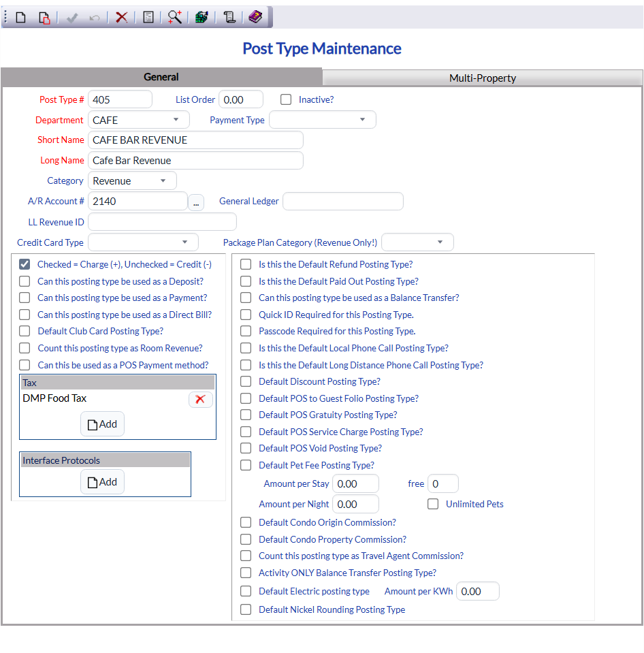Image resolution: width=644 pixels, height=653 pixels.
Task: Check Default Refund Posting Type checkbox
Action: pyautogui.click(x=246, y=264)
